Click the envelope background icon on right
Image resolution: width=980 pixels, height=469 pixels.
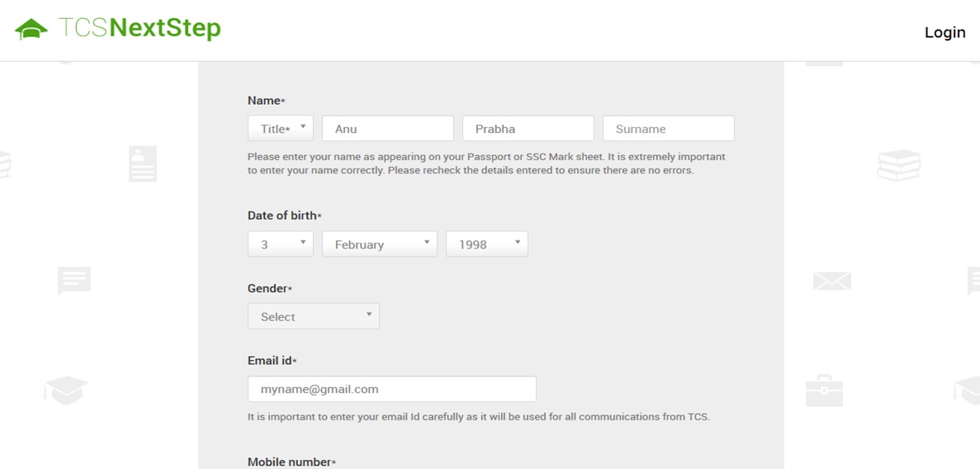pos(831,281)
